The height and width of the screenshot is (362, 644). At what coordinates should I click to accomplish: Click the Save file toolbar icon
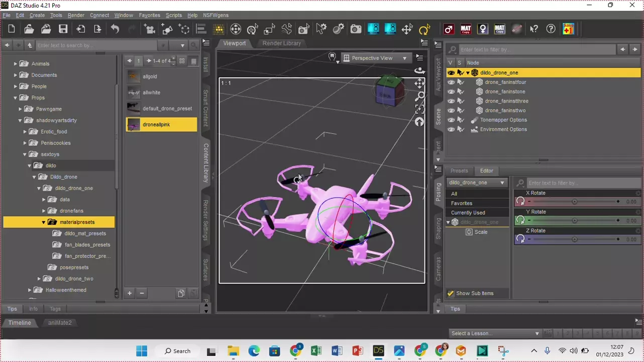(63, 29)
